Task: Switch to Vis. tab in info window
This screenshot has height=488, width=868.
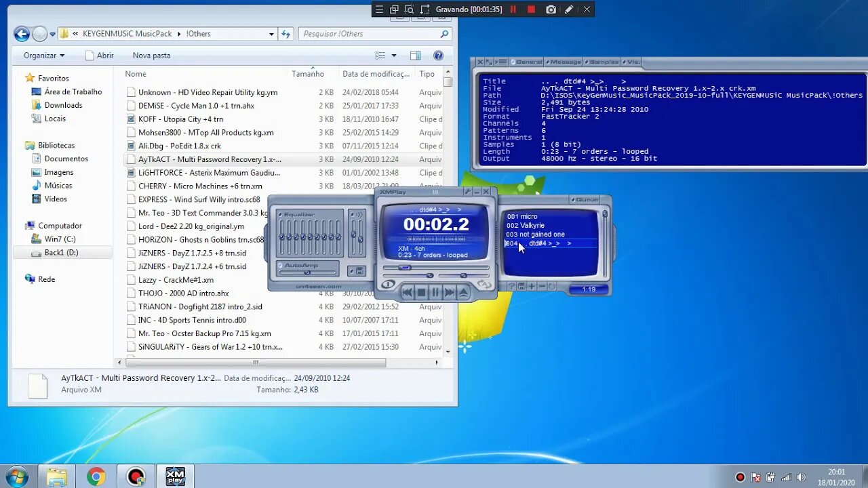Action: 631,62
